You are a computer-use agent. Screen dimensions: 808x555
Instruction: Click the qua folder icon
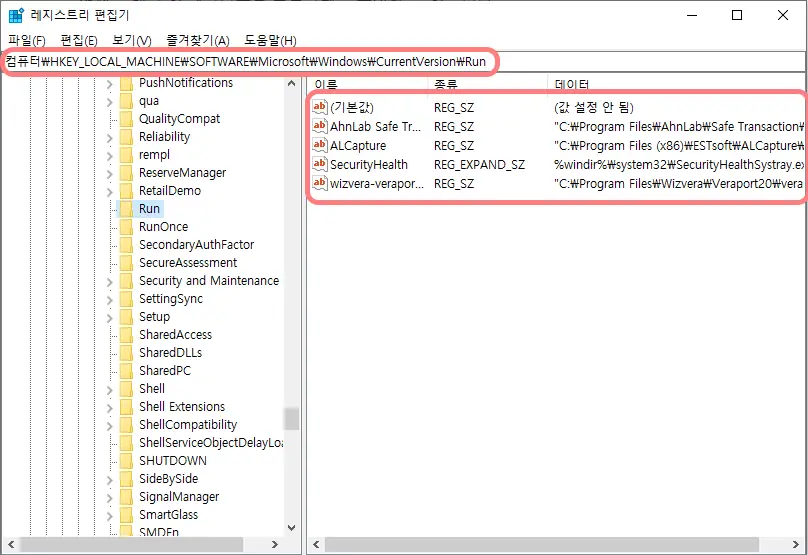[x=126, y=101]
